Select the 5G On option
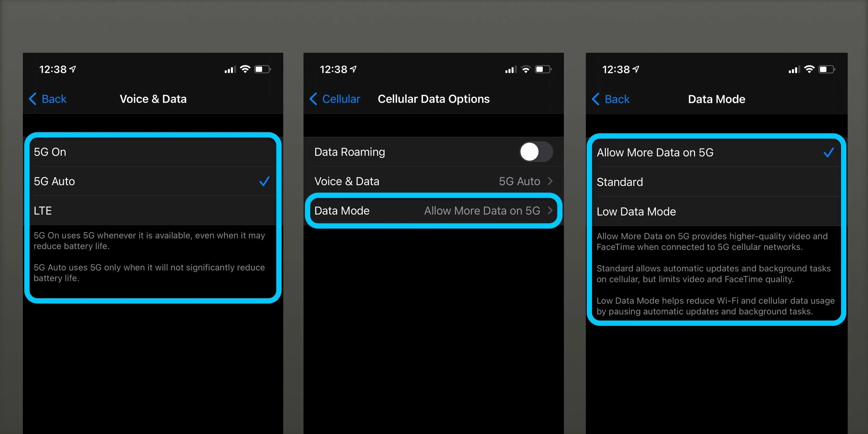Viewport: 868px width, 434px height. (x=152, y=152)
